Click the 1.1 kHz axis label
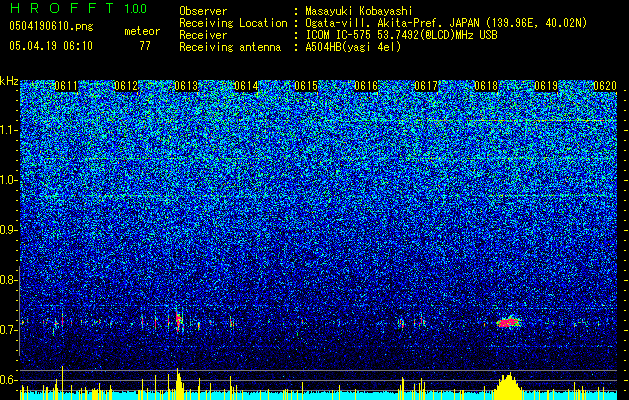The height and width of the screenshot is (400, 629). click(8, 130)
